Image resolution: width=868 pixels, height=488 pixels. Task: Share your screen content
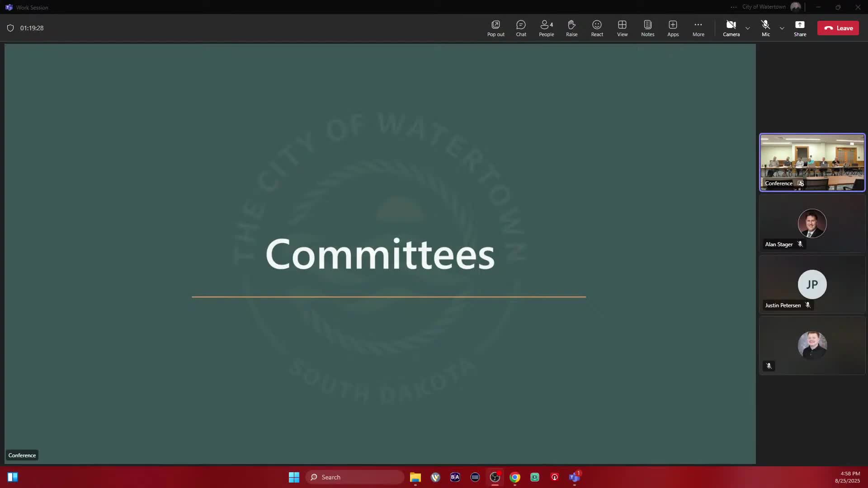[800, 28]
